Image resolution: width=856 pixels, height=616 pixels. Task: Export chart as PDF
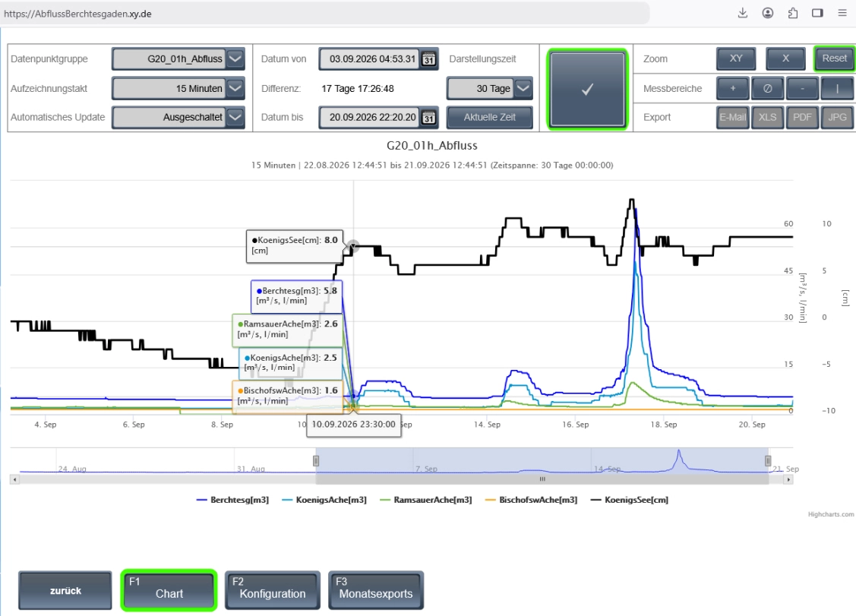(802, 117)
